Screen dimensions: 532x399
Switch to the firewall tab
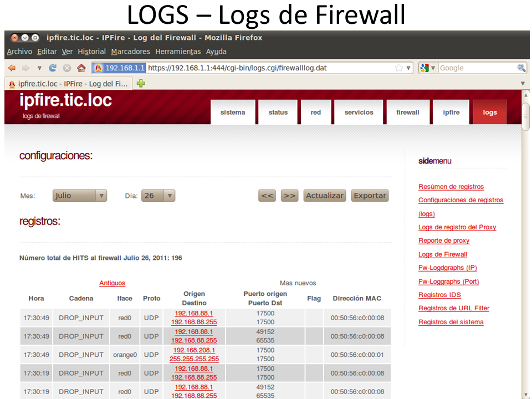[x=407, y=112]
